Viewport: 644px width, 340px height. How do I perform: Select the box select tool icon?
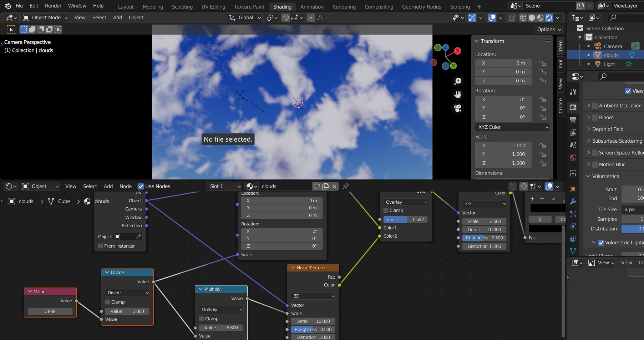tap(24, 29)
